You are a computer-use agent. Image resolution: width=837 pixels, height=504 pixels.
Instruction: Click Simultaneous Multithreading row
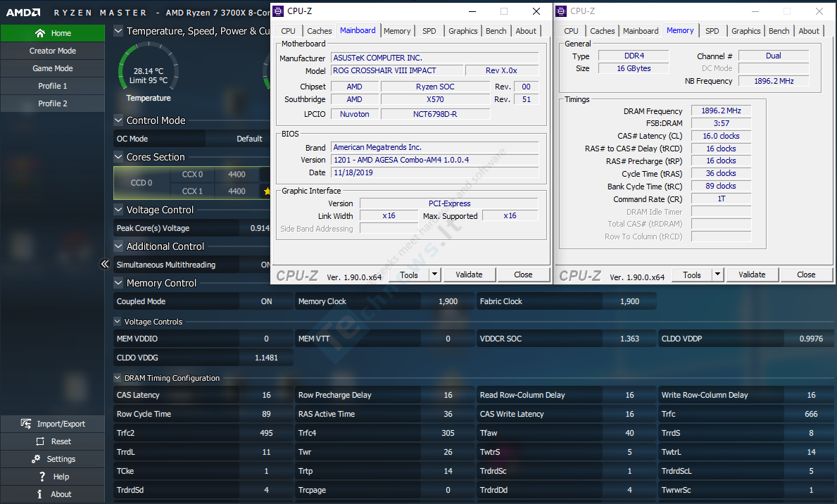tap(192, 264)
